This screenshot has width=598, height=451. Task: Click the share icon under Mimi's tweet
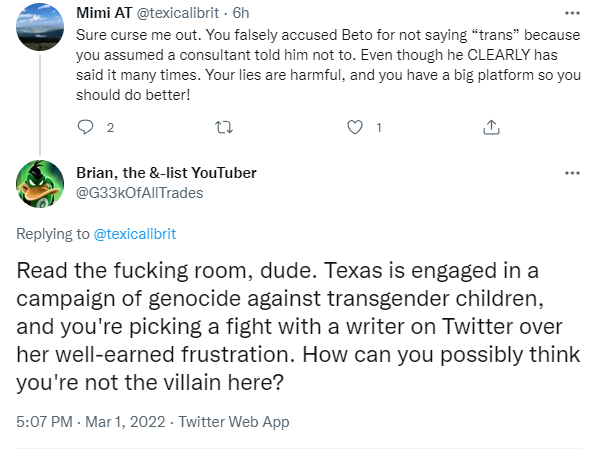pyautogui.click(x=491, y=127)
